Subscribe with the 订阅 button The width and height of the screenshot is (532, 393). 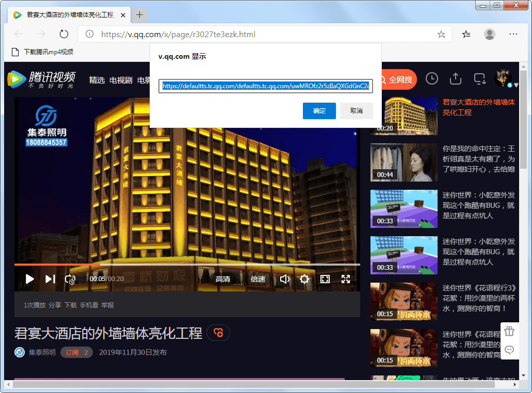point(76,352)
